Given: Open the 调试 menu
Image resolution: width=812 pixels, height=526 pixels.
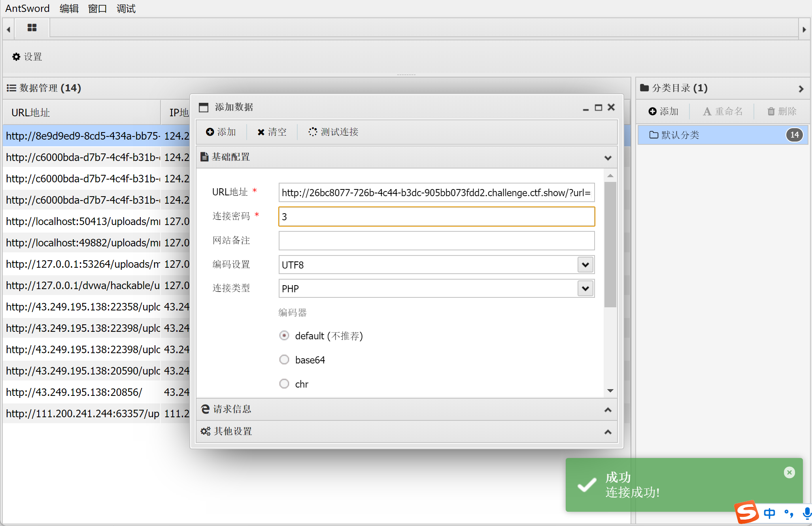Looking at the screenshot, I should [126, 8].
